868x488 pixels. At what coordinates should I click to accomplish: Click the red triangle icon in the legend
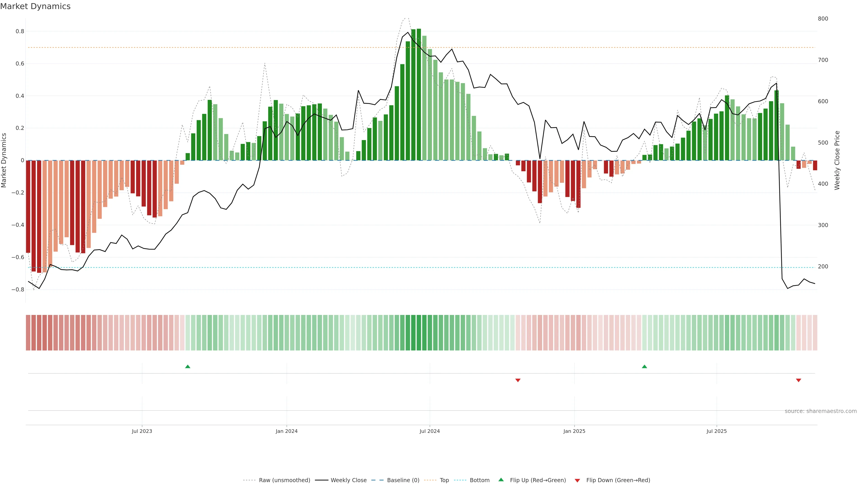(577, 480)
